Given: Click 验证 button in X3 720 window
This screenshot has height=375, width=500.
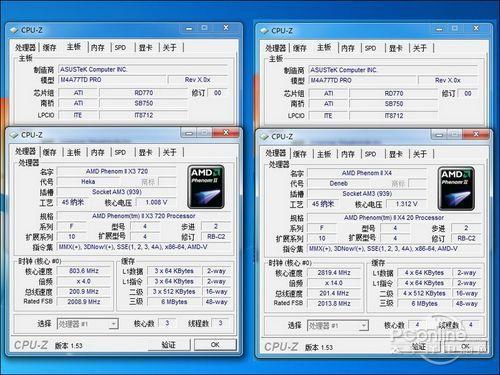Looking at the screenshot, I should pyautogui.click(x=169, y=345).
